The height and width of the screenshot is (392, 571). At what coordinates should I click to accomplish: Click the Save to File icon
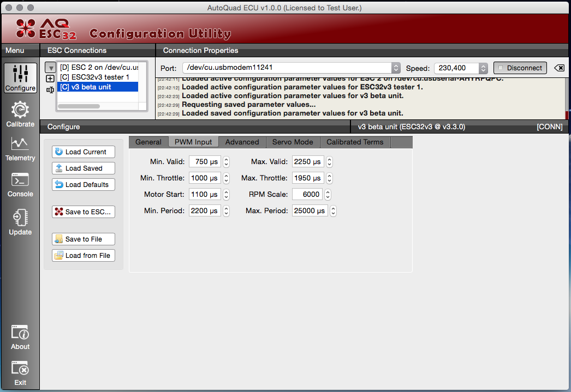click(58, 239)
